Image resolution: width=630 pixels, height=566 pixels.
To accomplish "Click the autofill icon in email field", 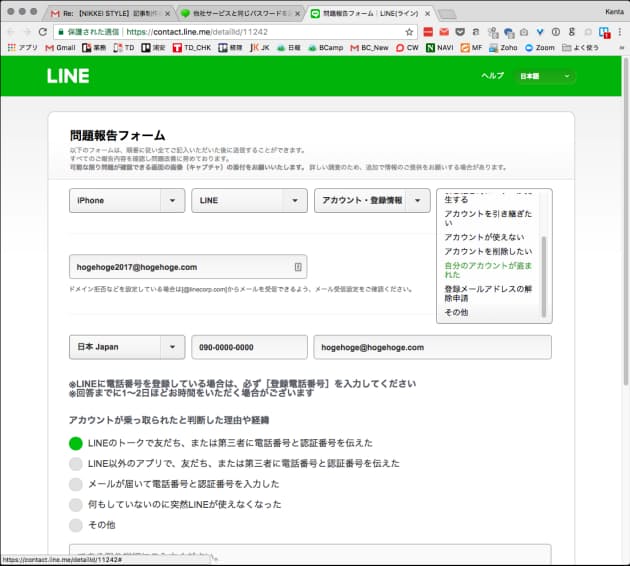I will 297,267.
